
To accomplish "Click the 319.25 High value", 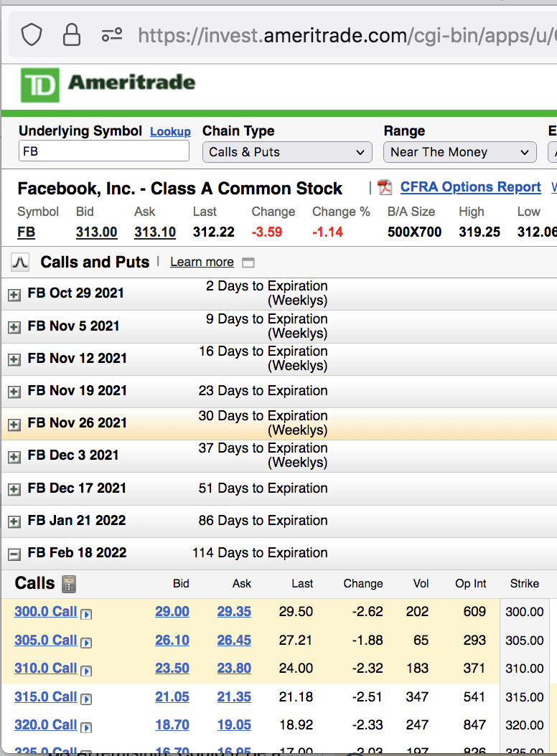I will coord(479,232).
